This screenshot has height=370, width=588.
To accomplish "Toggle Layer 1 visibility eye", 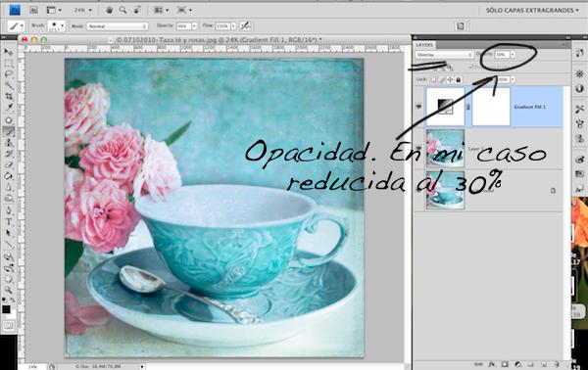I will pyautogui.click(x=418, y=149).
